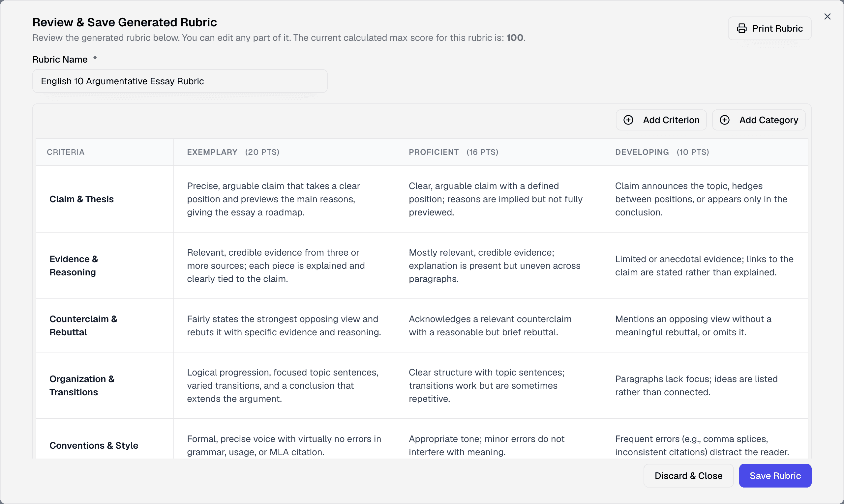Save the rubric with Save Rubric
Viewport: 844px width, 504px height.
tap(775, 475)
